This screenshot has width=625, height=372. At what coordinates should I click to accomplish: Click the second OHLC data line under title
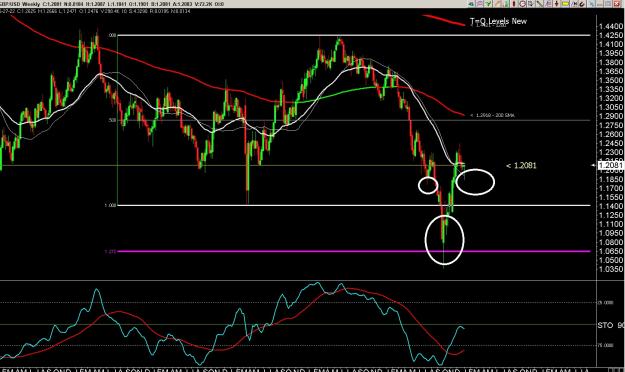click(x=95, y=11)
